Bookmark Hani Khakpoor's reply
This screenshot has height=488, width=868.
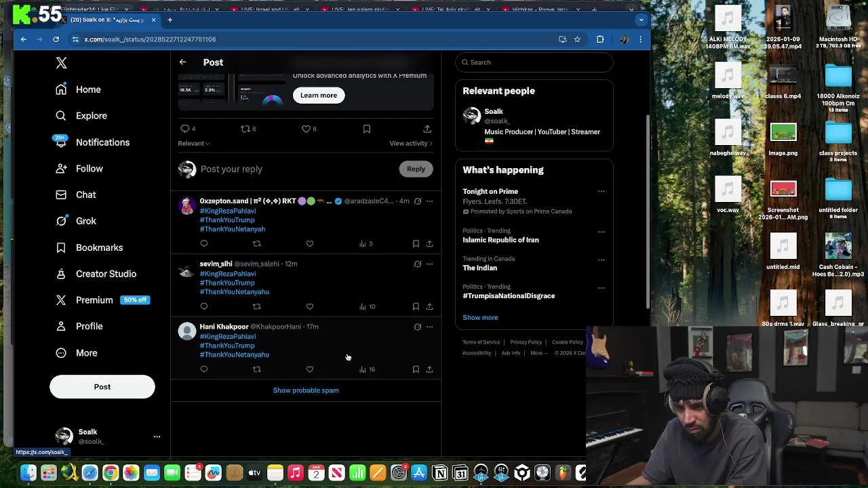(x=416, y=369)
